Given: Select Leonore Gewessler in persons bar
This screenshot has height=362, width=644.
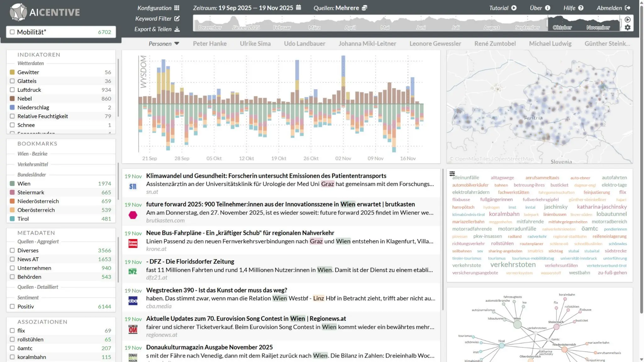Looking at the screenshot, I should coord(435,44).
